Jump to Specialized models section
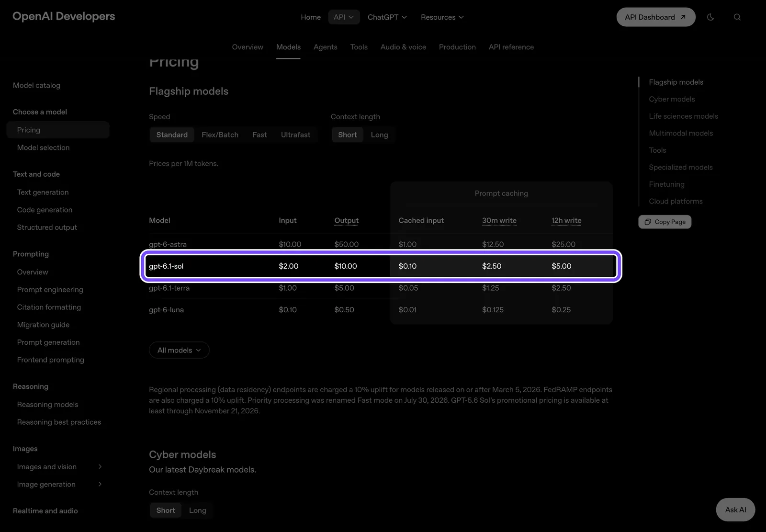Screen dimensions: 766x532 coord(681,167)
